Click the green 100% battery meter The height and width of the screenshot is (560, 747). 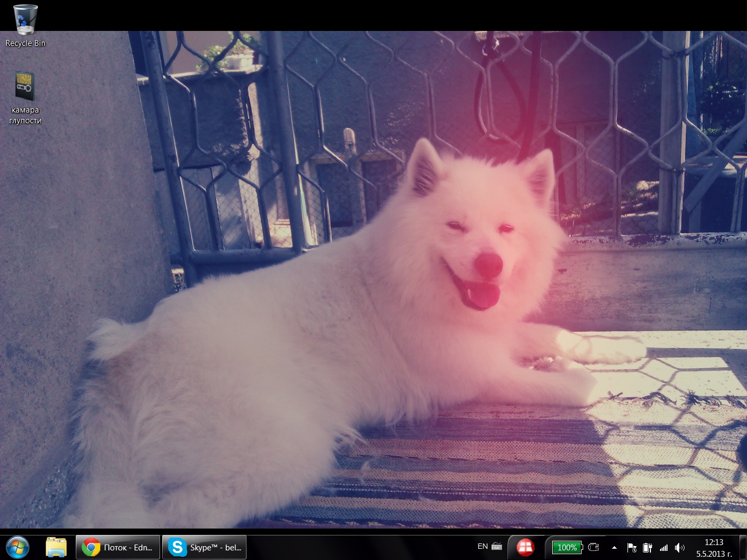click(x=567, y=547)
